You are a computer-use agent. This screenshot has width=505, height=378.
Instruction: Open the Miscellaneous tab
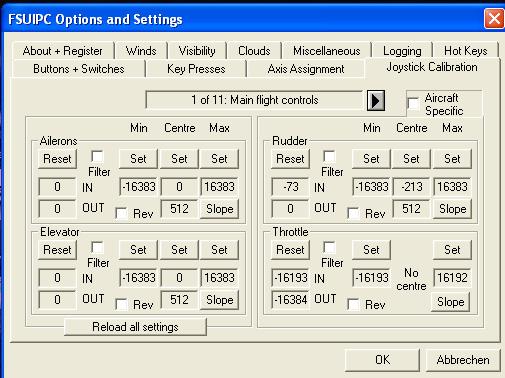(x=327, y=51)
